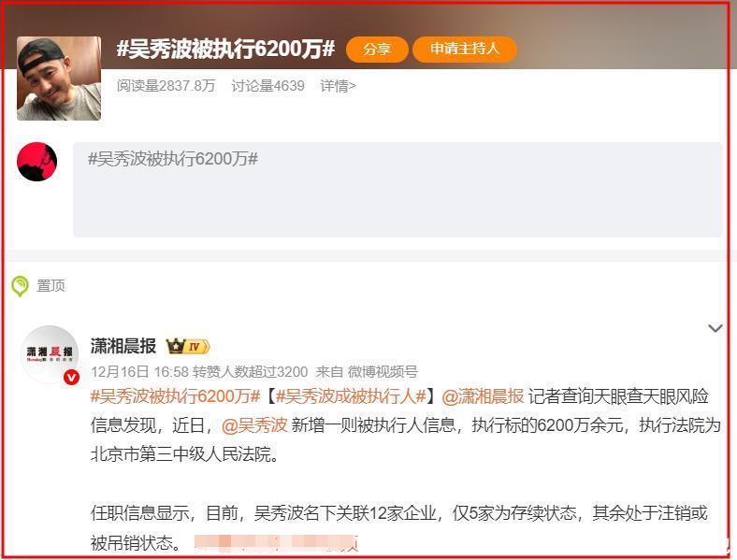Click the @吴秀波 mention in the post
Viewport: 737px width, 560px height.
[x=254, y=425]
